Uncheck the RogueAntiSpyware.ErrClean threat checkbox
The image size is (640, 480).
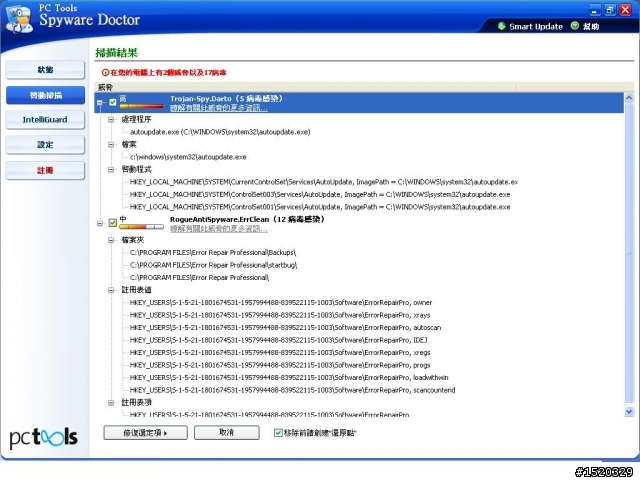click(x=113, y=223)
